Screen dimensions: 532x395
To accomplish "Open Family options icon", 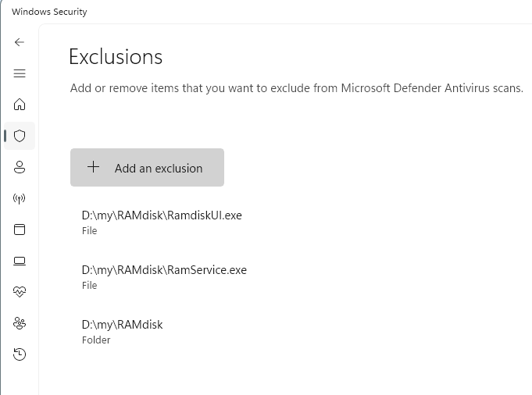I will coord(20,323).
